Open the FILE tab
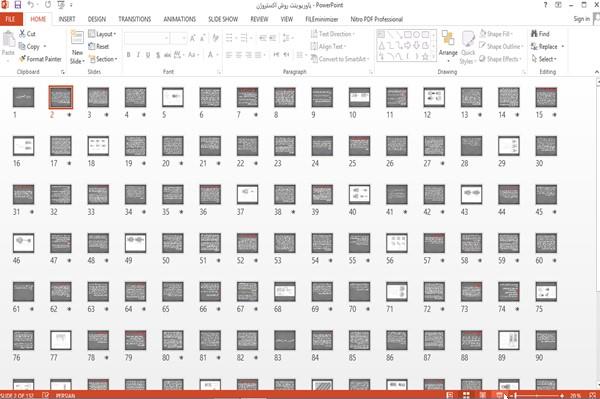The height and width of the screenshot is (399, 600). pyautogui.click(x=11, y=19)
